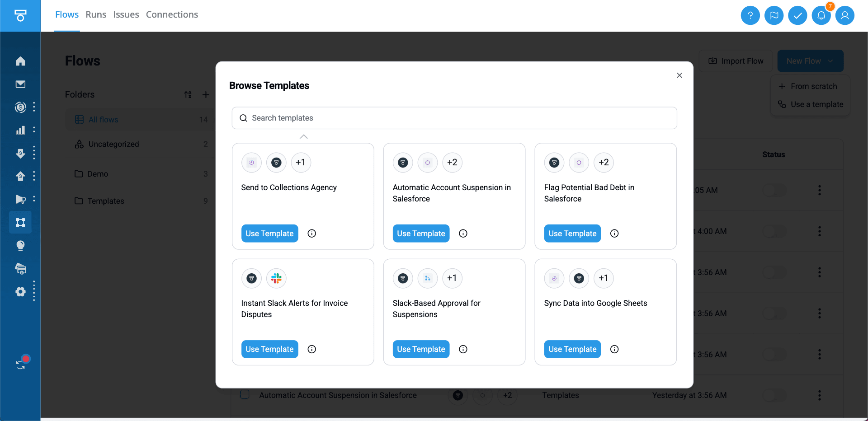Click the help question mark icon
The width and height of the screenshot is (868, 421).
[x=750, y=15]
